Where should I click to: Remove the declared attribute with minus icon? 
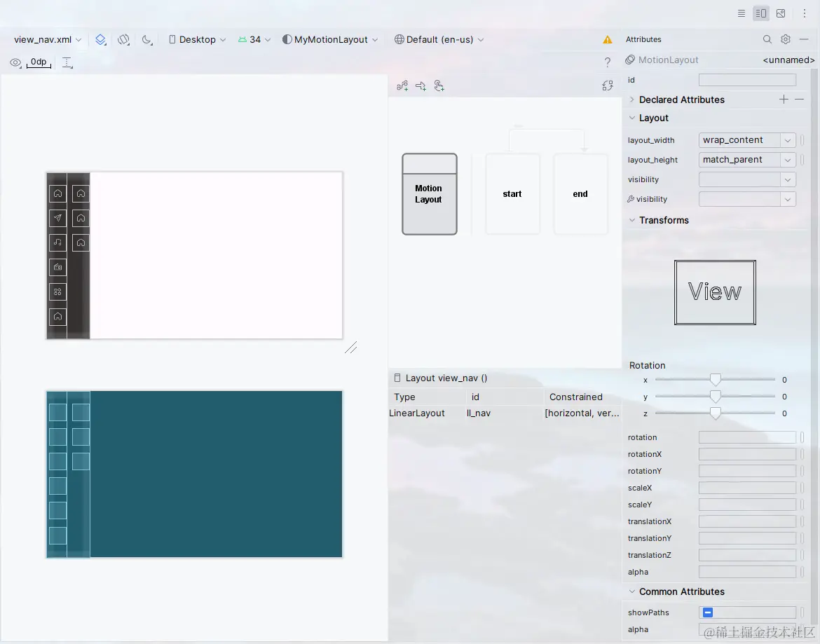pyautogui.click(x=799, y=100)
